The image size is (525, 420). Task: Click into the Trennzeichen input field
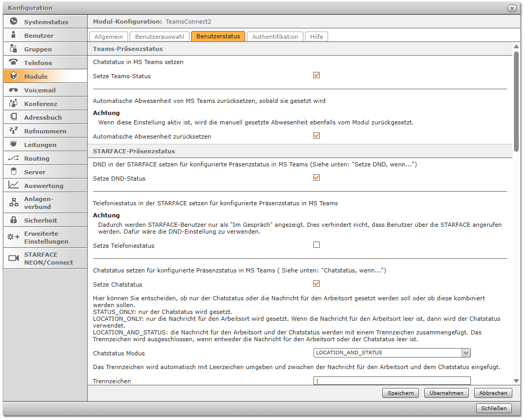pos(392,381)
